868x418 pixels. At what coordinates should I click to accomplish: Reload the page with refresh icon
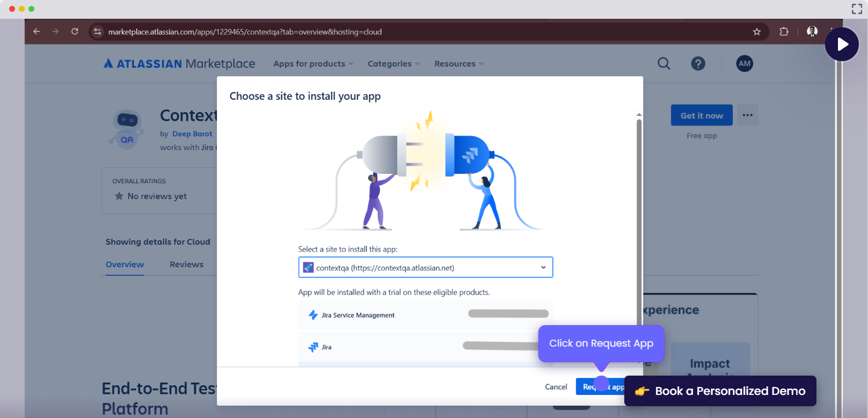pos(75,32)
